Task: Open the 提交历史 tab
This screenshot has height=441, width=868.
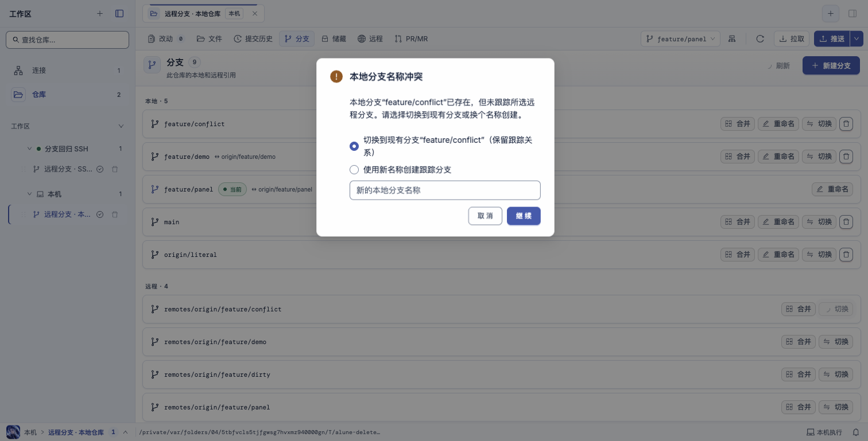Action: coord(253,39)
